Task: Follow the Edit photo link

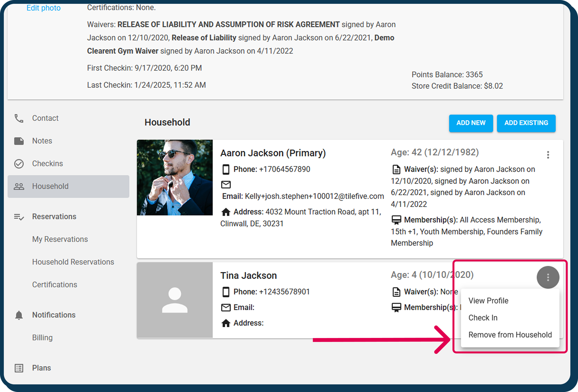Action: (x=43, y=8)
